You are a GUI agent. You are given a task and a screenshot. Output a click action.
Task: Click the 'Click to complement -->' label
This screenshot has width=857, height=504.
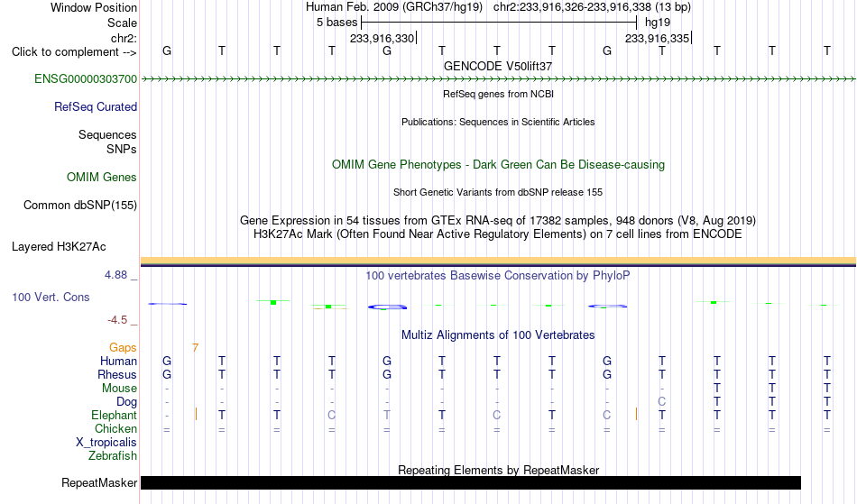(x=74, y=52)
